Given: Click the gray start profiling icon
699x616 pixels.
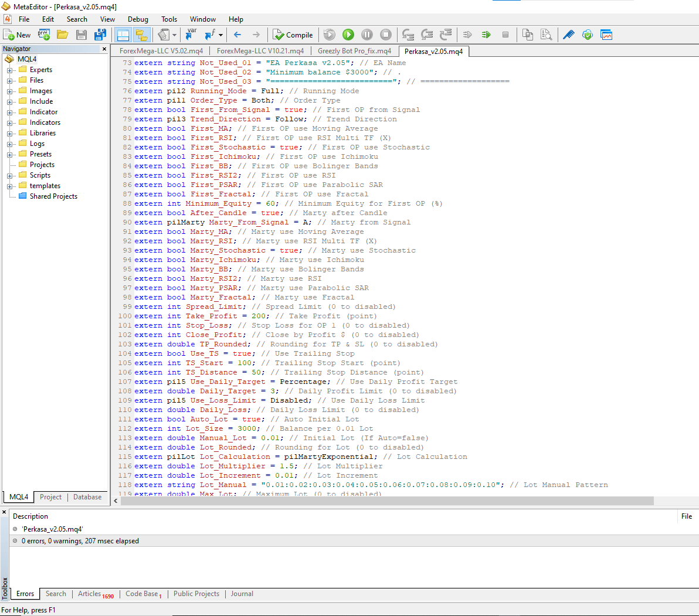Looking at the screenshot, I should (467, 35).
